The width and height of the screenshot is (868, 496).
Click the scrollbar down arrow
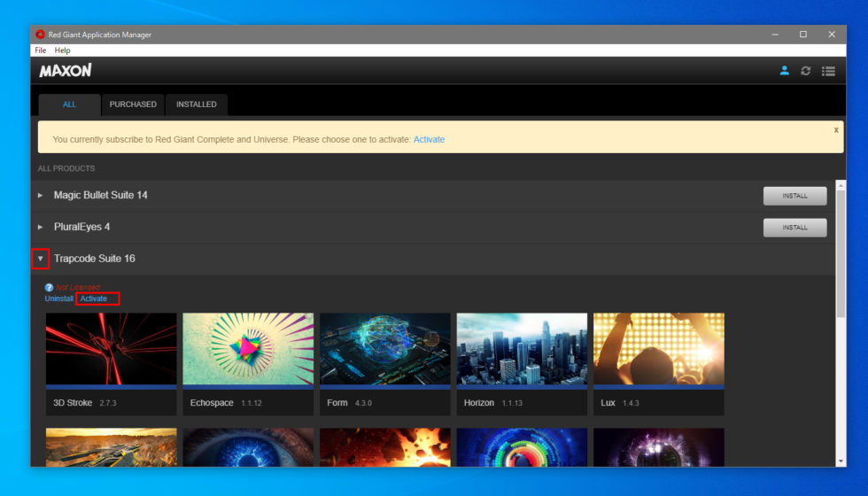841,461
